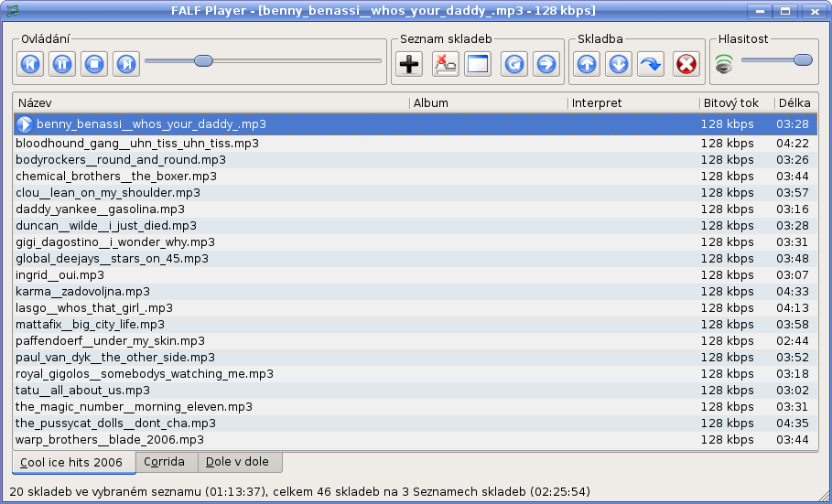Viewport: 832px width, 504px height.
Task: Click the volume speaker icon
Action: [x=724, y=63]
